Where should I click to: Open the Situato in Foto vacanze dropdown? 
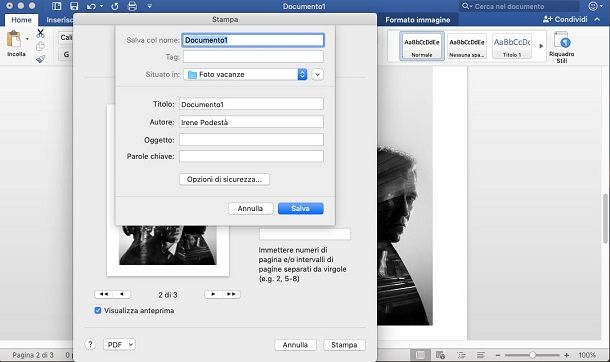coord(245,74)
